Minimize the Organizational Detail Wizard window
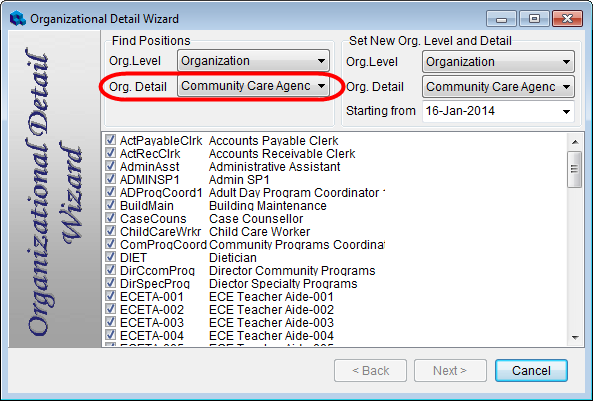The image size is (593, 401). [501, 19]
